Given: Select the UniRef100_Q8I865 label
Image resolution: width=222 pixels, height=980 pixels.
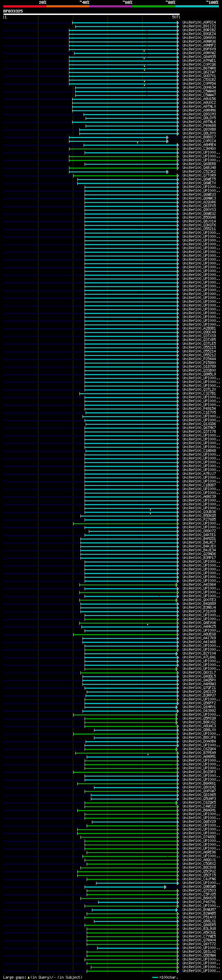Looking at the screenshot, I should click(199, 795).
